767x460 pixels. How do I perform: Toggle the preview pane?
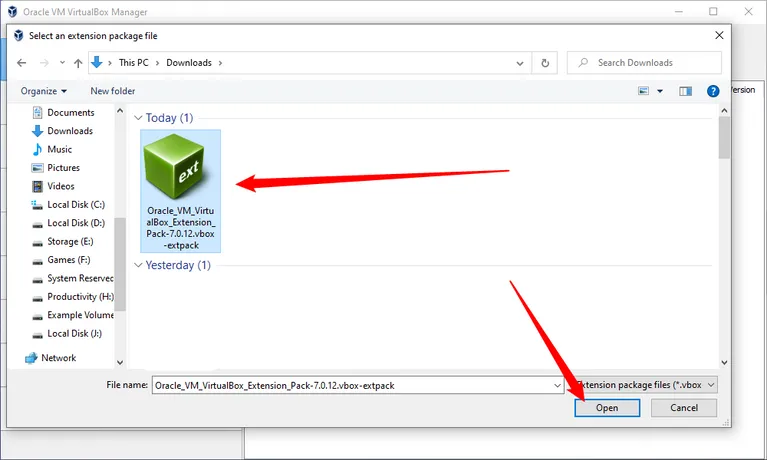click(685, 91)
